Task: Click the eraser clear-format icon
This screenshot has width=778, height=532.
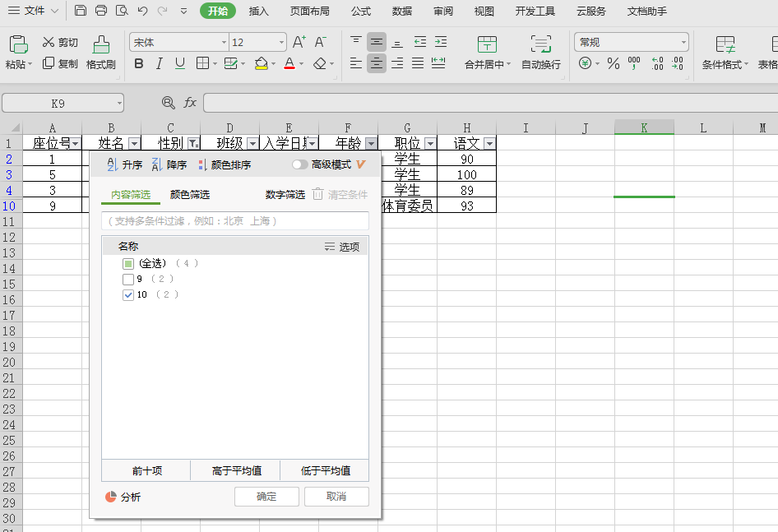Action: click(321, 63)
